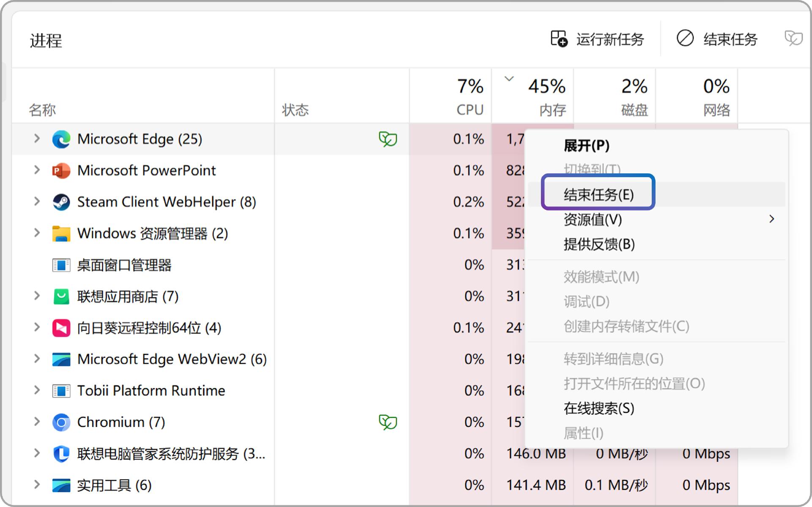This screenshot has width=812, height=507.
Task: Click the Chromium process icon
Action: (61, 422)
